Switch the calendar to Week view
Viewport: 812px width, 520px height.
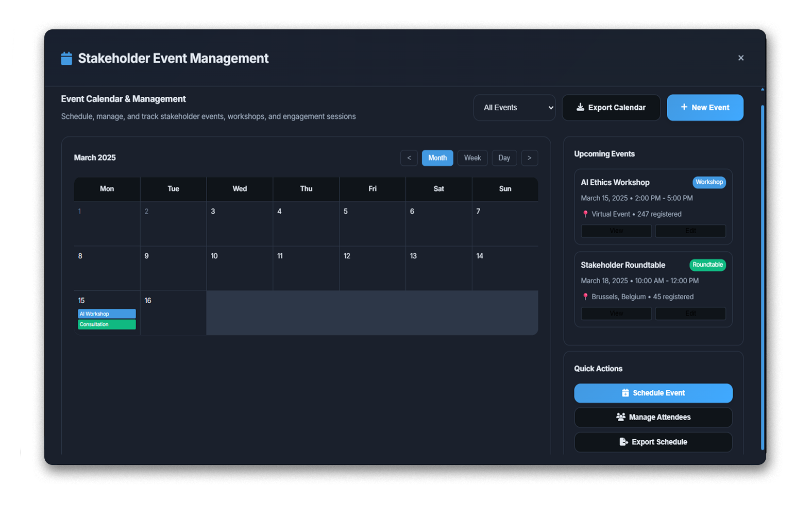472,158
